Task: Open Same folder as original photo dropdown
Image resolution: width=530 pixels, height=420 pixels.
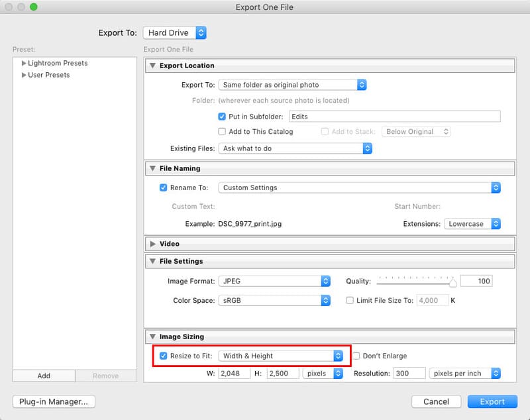Action: tap(292, 85)
